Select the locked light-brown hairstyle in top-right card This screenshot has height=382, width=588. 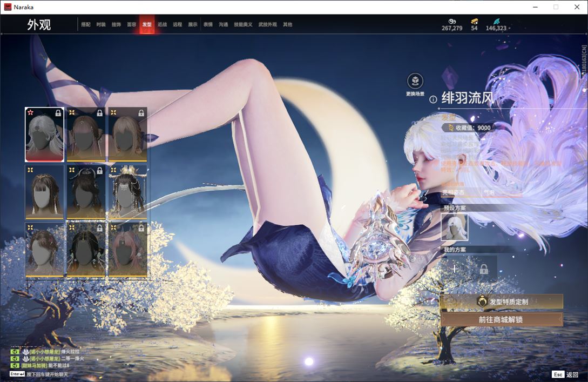127,135
